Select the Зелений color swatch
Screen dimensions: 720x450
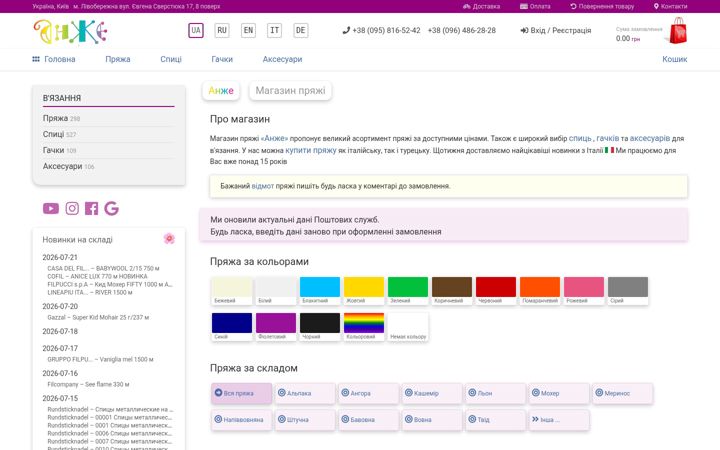click(408, 291)
